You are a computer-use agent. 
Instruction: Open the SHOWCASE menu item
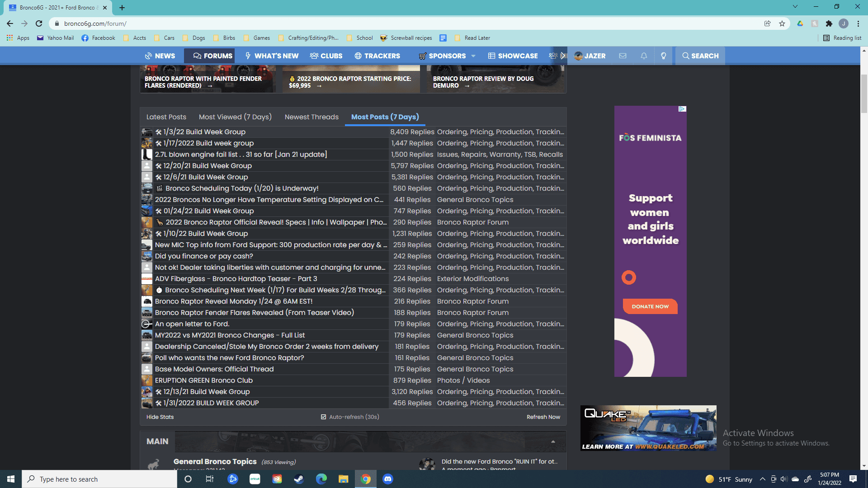click(513, 56)
